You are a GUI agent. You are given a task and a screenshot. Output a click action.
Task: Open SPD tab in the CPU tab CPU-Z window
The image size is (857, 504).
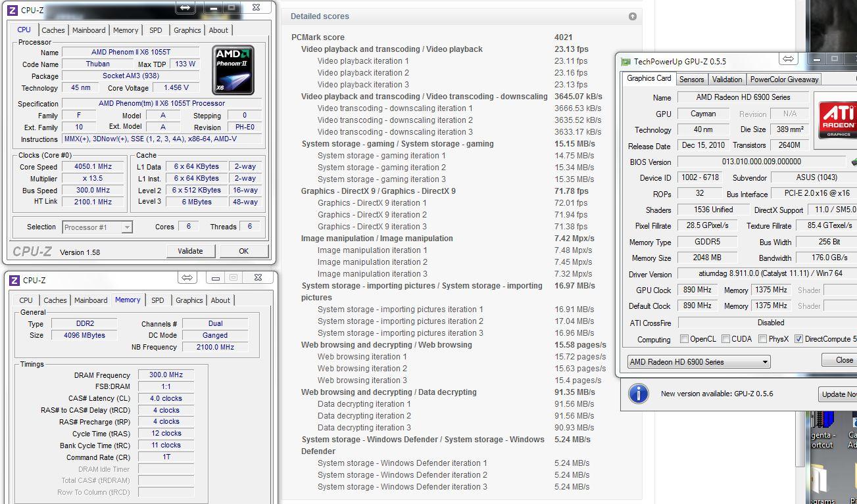pyautogui.click(x=156, y=30)
